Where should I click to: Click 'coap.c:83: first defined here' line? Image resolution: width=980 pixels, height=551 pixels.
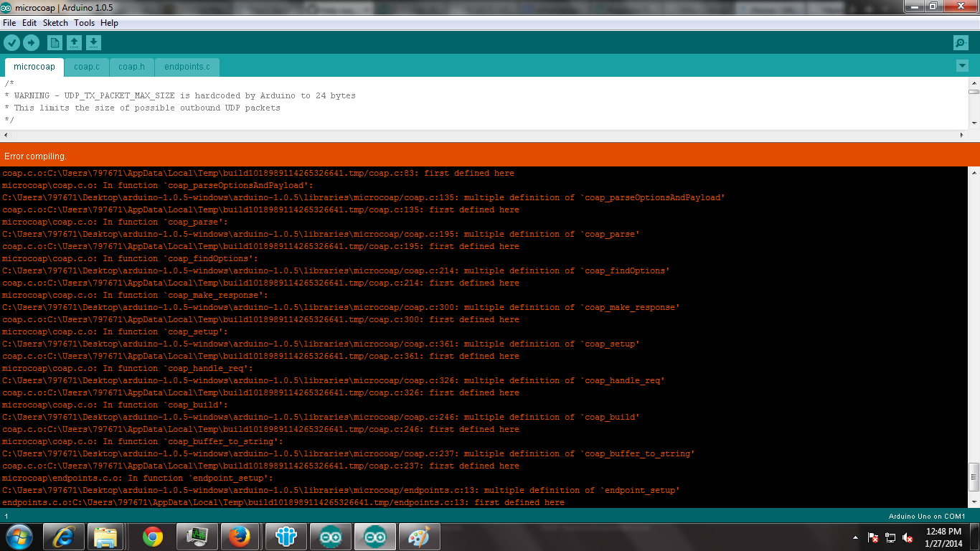click(258, 173)
